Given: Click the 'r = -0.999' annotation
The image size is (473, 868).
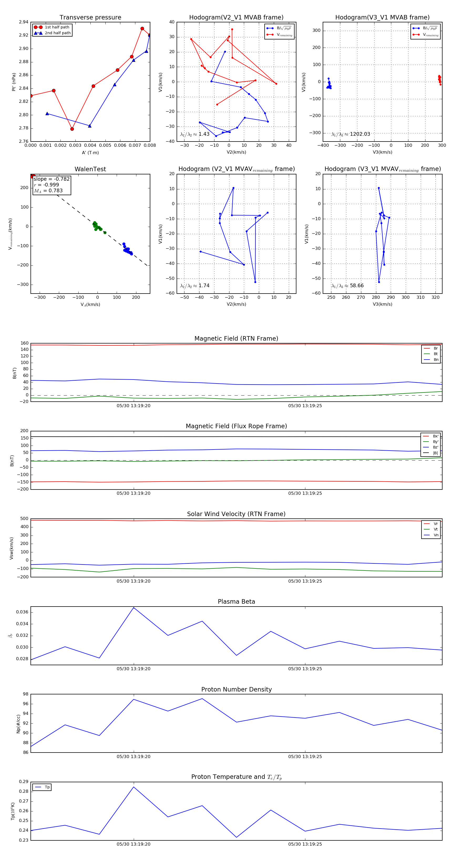Looking at the screenshot, I should (47, 185).
